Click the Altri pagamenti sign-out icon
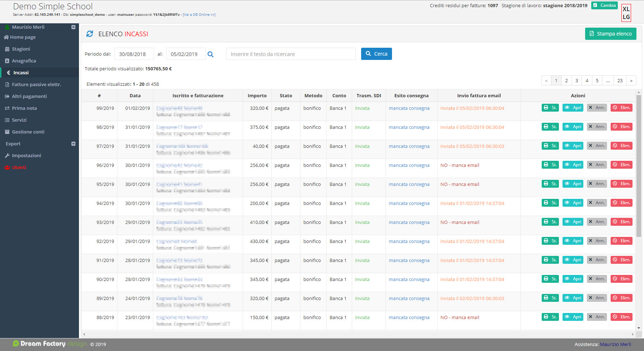The image size is (644, 351). pyautogui.click(x=7, y=97)
